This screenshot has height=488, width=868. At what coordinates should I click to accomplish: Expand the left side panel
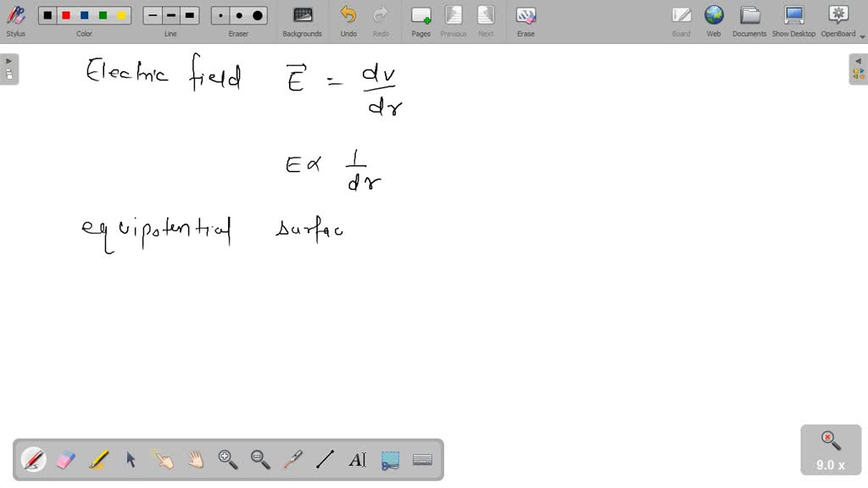[x=8, y=60]
